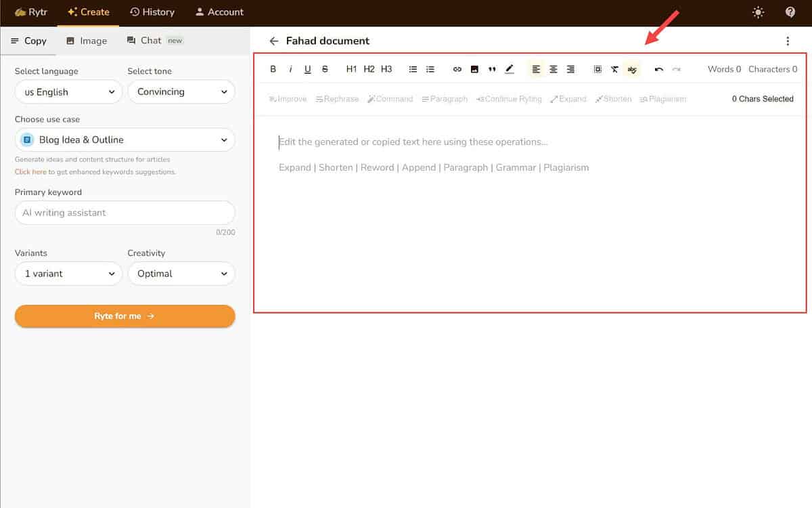Click the Shorten operation in the toolbar
The width and height of the screenshot is (812, 508).
coord(613,99)
